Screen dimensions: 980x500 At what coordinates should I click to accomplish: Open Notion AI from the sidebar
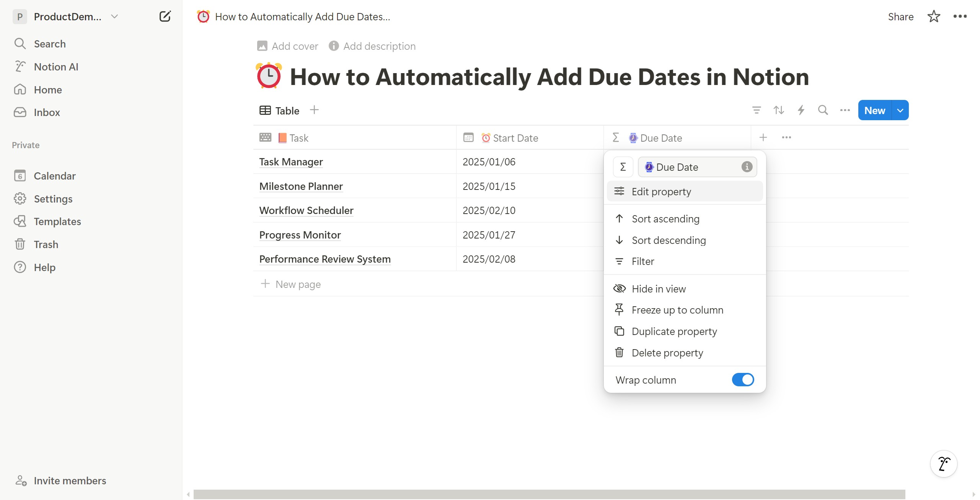(x=56, y=67)
